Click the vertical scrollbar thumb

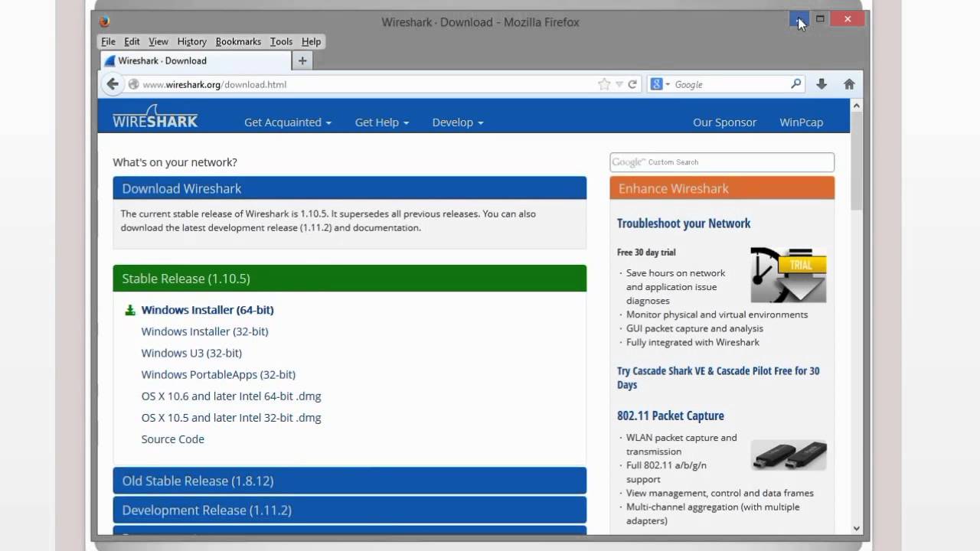tap(857, 161)
